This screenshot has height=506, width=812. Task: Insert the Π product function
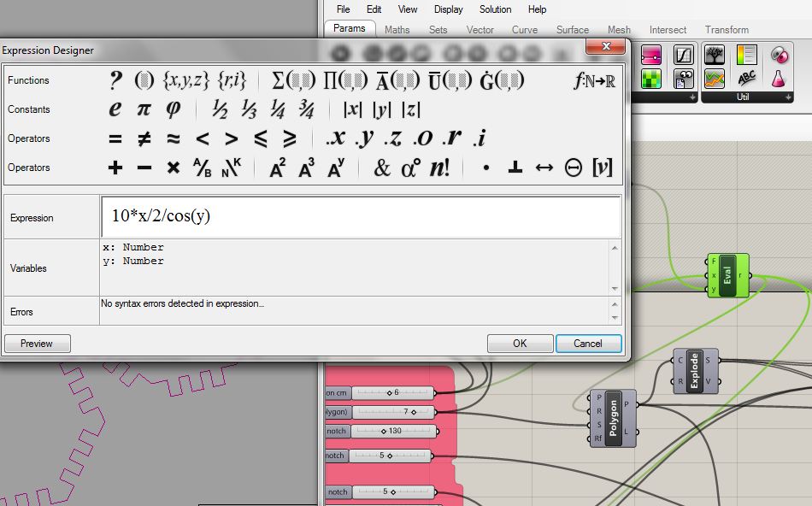tap(345, 80)
